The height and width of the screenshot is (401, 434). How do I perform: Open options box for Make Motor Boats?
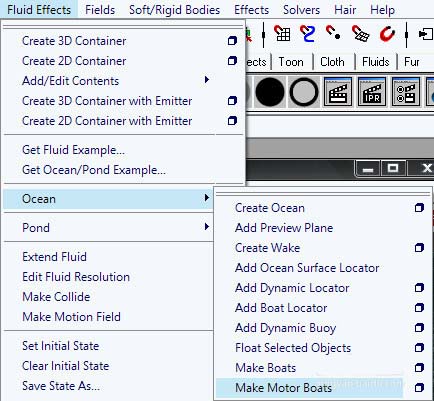(x=419, y=388)
